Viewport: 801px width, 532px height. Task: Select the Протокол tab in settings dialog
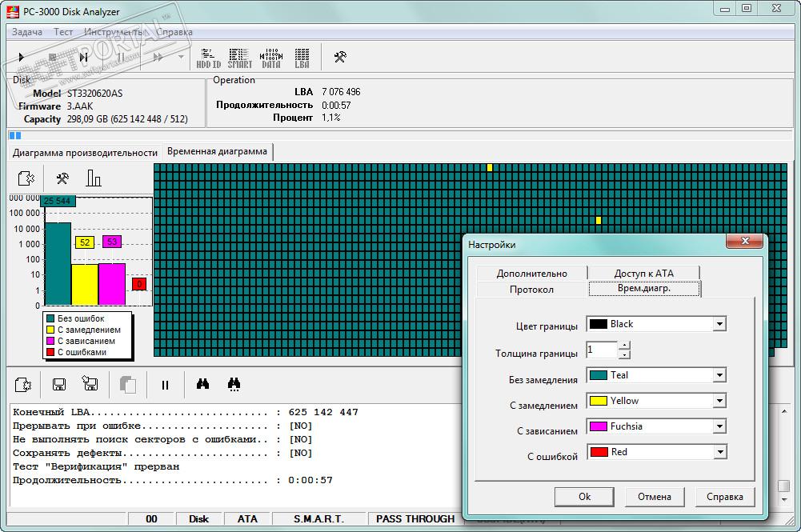531,289
